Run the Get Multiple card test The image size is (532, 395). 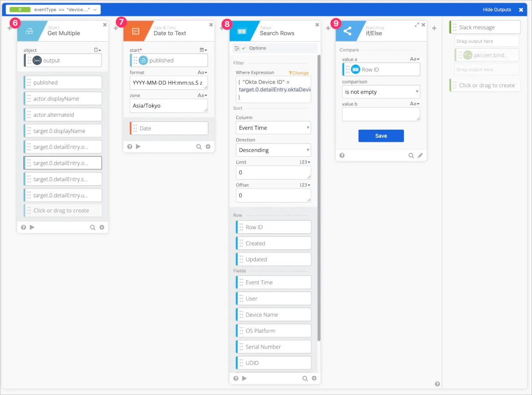32,227
